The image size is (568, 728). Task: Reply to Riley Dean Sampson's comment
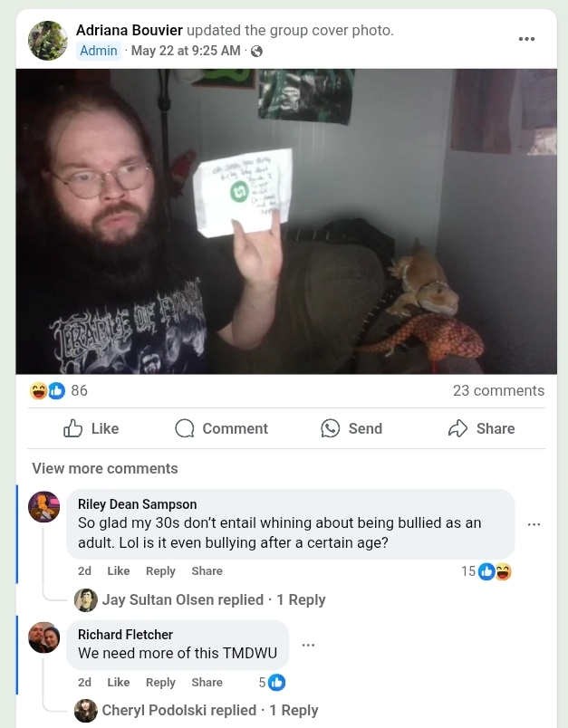coord(160,571)
